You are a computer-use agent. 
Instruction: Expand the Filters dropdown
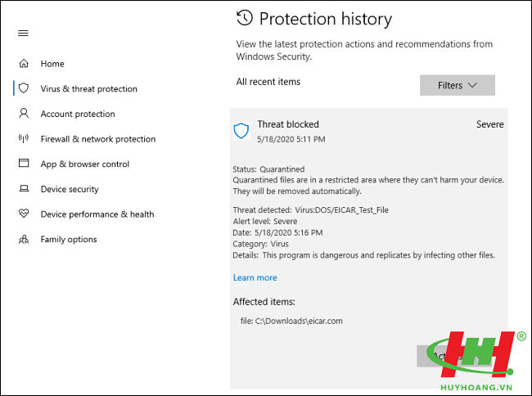(x=458, y=85)
